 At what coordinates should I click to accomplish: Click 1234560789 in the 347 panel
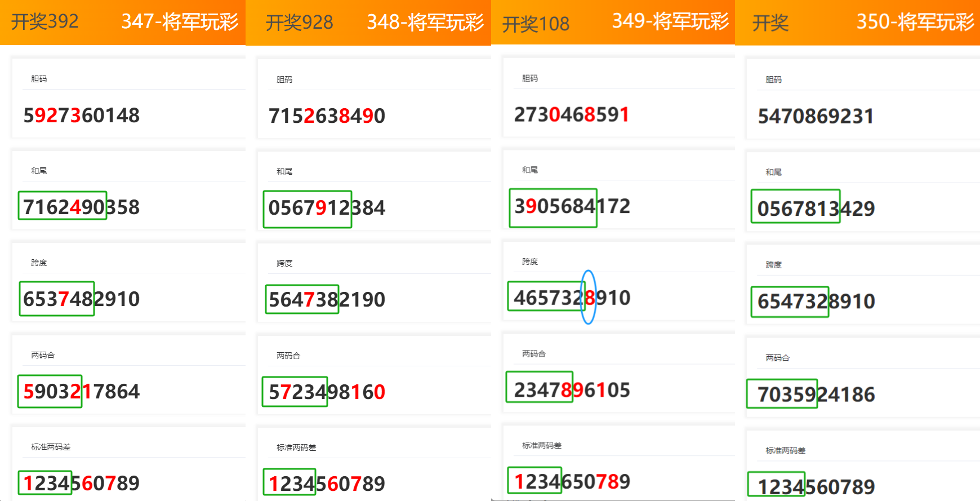coord(82,484)
